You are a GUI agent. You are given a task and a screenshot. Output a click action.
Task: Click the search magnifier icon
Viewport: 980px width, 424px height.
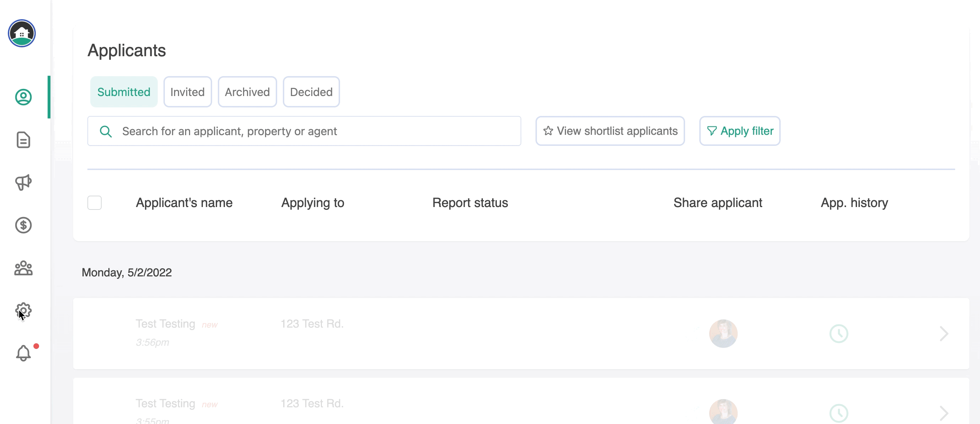click(x=106, y=131)
